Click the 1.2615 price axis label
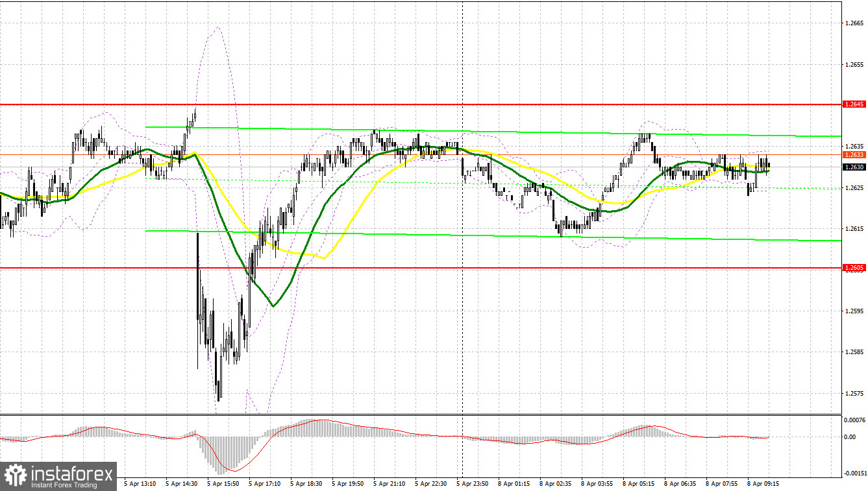The width and height of the screenshot is (868, 491). pos(854,228)
